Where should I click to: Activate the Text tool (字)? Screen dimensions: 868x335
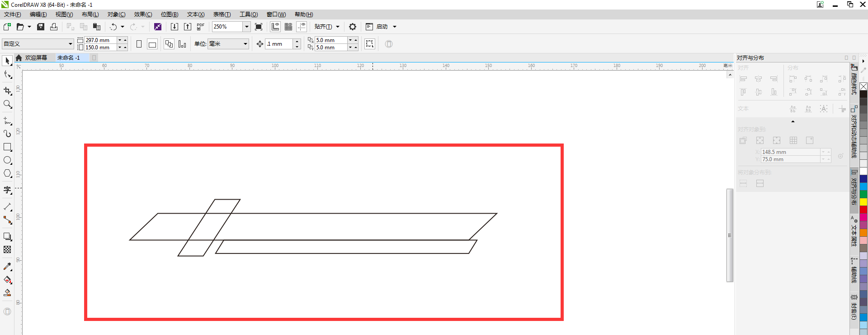(7, 190)
